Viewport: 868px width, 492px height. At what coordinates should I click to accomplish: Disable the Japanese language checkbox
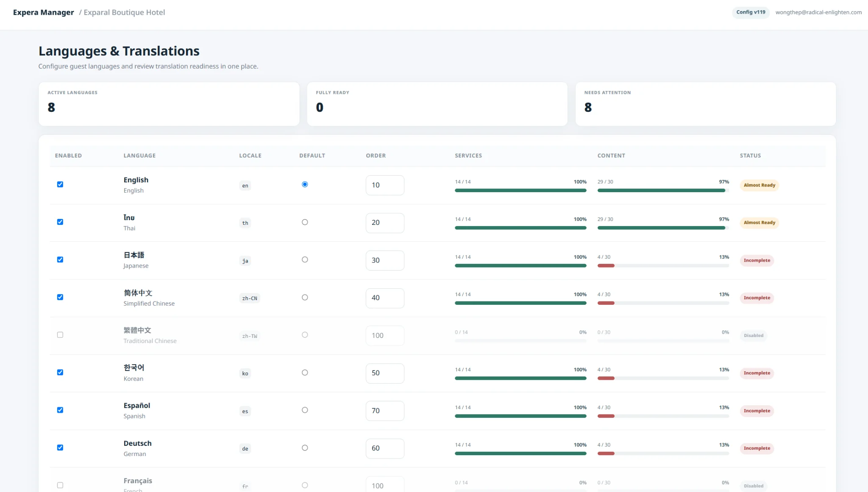click(60, 260)
